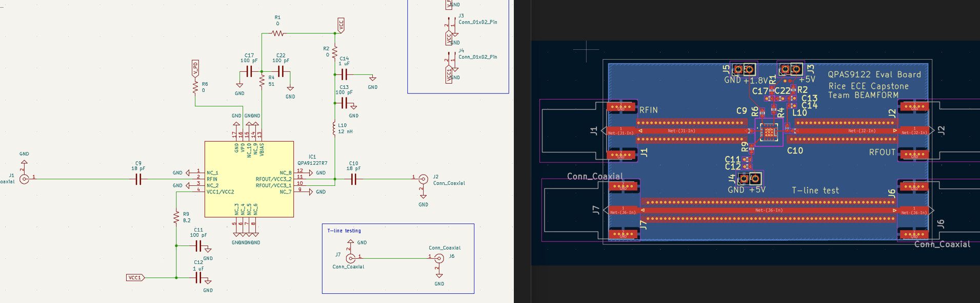This screenshot has height=303, width=980.
Task: Click the J1 coaxial connector schematic symbol
Action: pyautogui.click(x=24, y=179)
